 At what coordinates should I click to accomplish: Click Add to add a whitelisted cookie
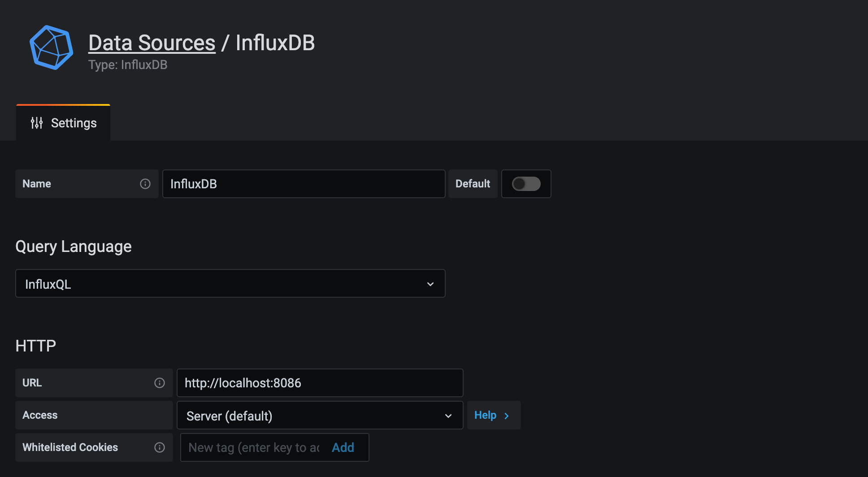coord(343,447)
